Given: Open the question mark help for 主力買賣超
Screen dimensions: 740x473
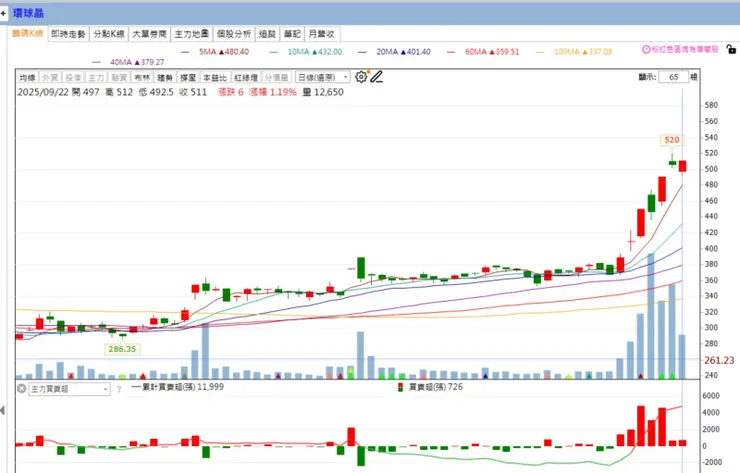Looking at the screenshot, I should 119,389.
